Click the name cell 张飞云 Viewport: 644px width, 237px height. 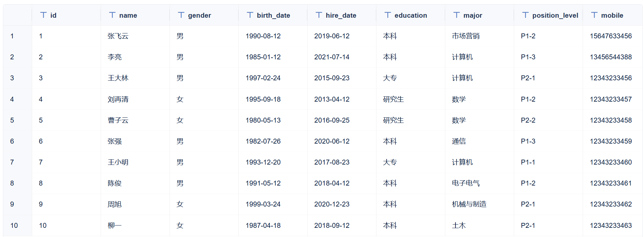118,36
